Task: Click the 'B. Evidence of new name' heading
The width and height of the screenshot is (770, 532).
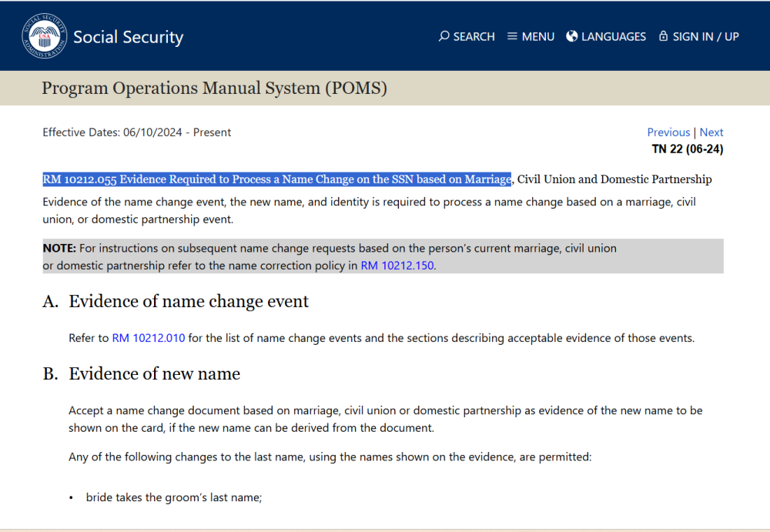Action: point(154,374)
